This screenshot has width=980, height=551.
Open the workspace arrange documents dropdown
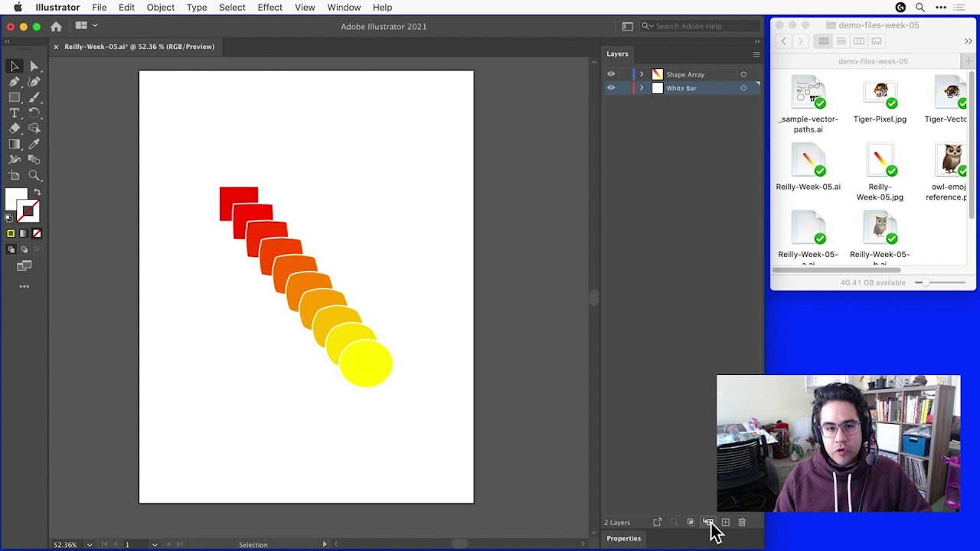pyautogui.click(x=84, y=26)
